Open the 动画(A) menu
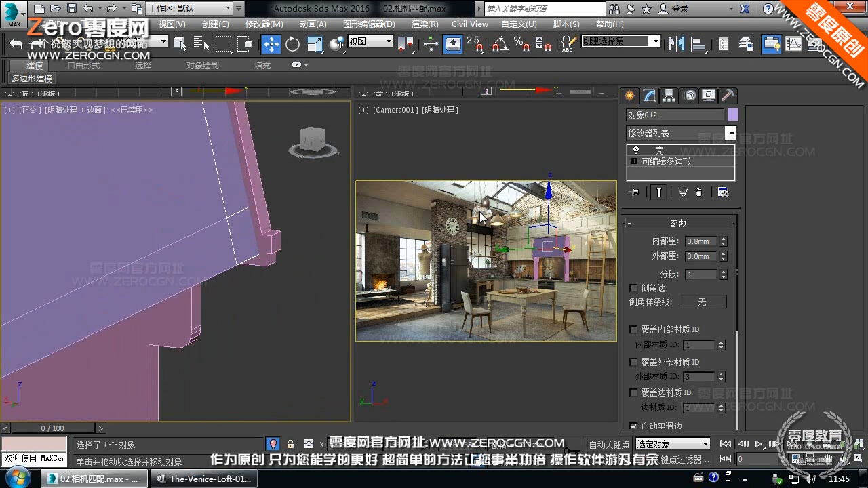868x488 pixels. click(x=313, y=24)
